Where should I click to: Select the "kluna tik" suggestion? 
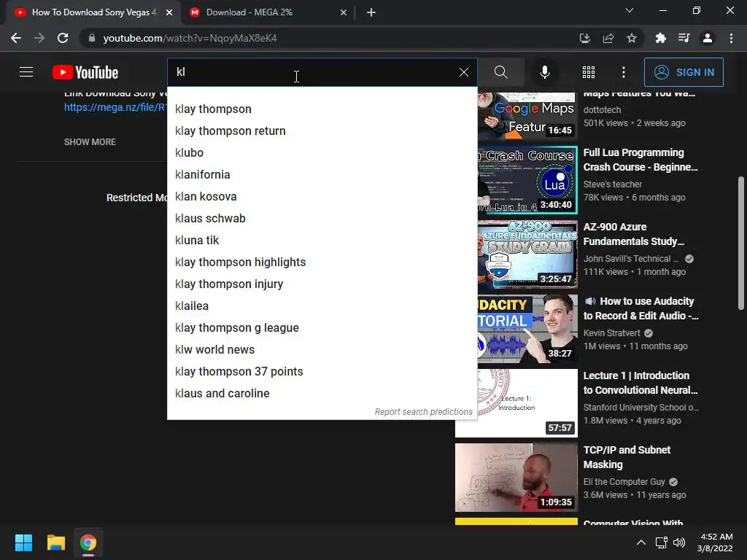pyautogui.click(x=322, y=241)
